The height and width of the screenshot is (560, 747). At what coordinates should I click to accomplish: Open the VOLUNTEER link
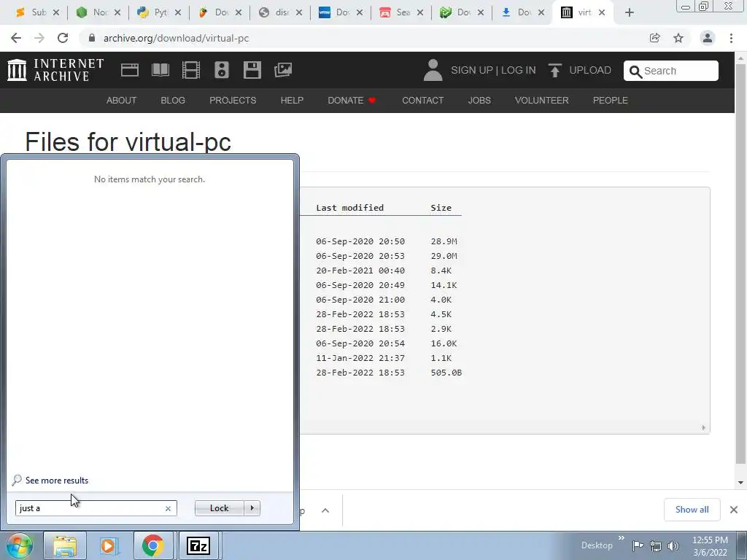pyautogui.click(x=542, y=101)
